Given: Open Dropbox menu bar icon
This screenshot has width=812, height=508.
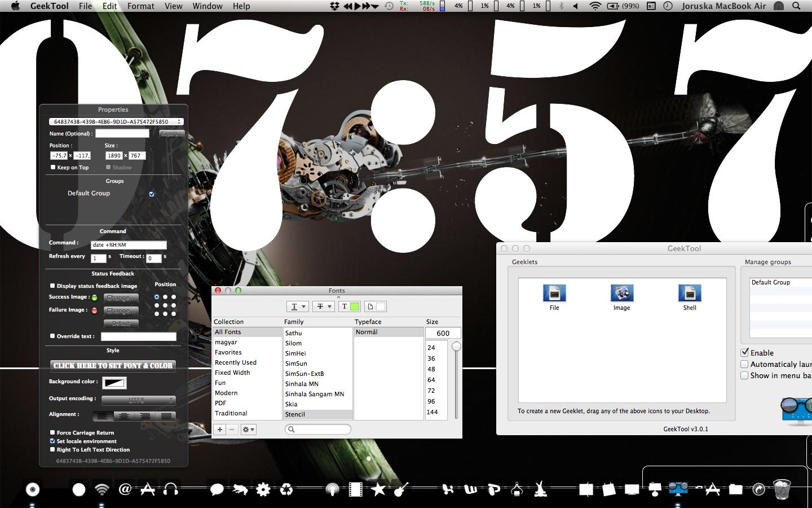Looking at the screenshot, I should tap(334, 6).
